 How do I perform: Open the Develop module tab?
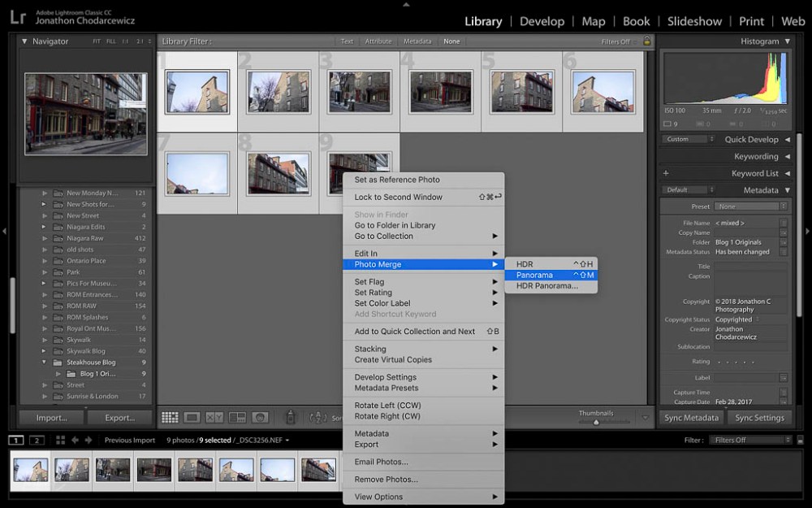[x=542, y=21]
